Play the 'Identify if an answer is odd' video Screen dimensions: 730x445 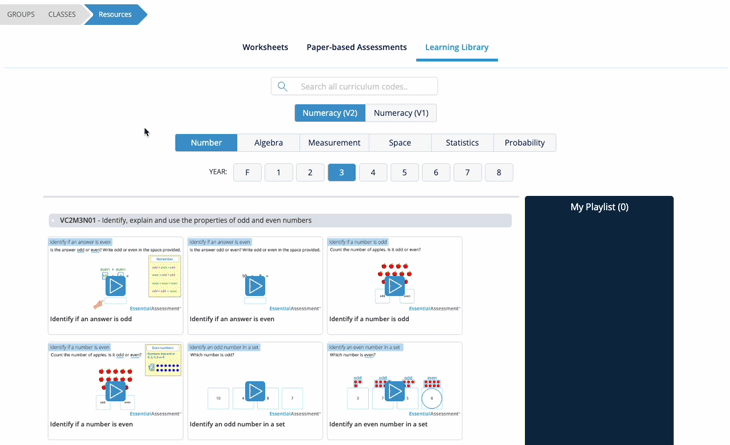(x=115, y=286)
